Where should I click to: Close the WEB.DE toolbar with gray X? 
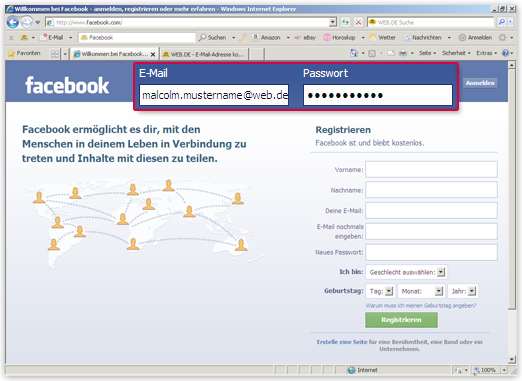(11, 38)
